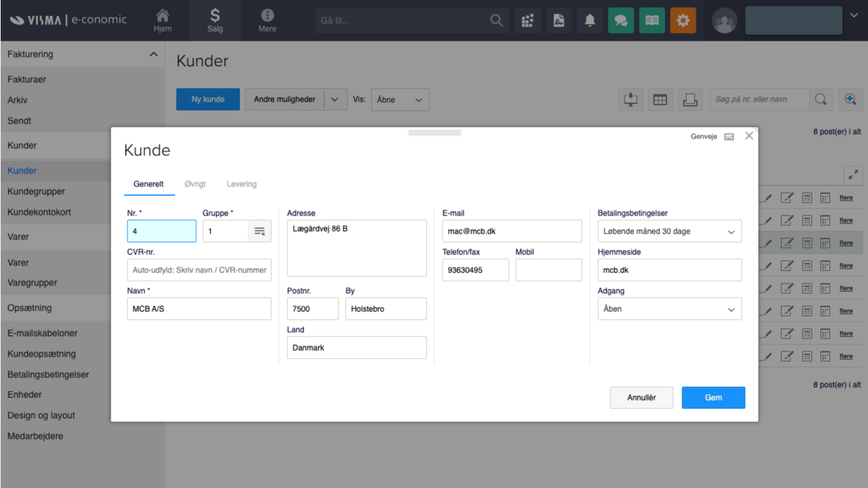Viewport: 868px width, 488px height.
Task: Open the support chat icon
Action: (x=621, y=20)
